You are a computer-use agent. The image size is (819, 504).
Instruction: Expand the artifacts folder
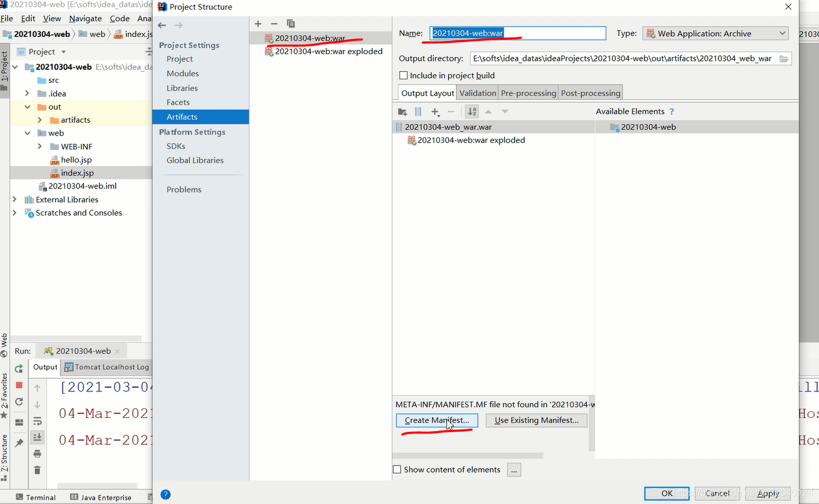coord(40,120)
